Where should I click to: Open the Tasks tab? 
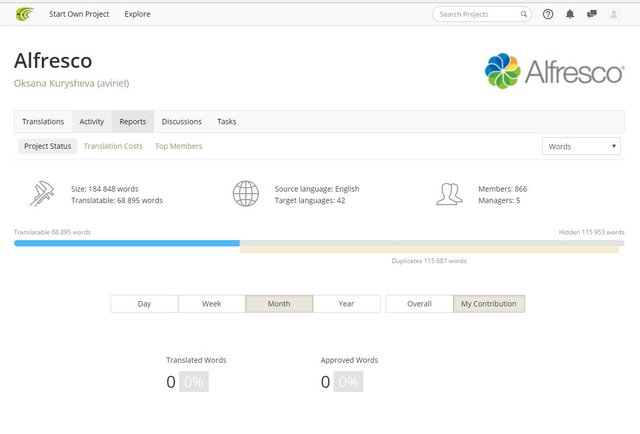click(x=227, y=122)
